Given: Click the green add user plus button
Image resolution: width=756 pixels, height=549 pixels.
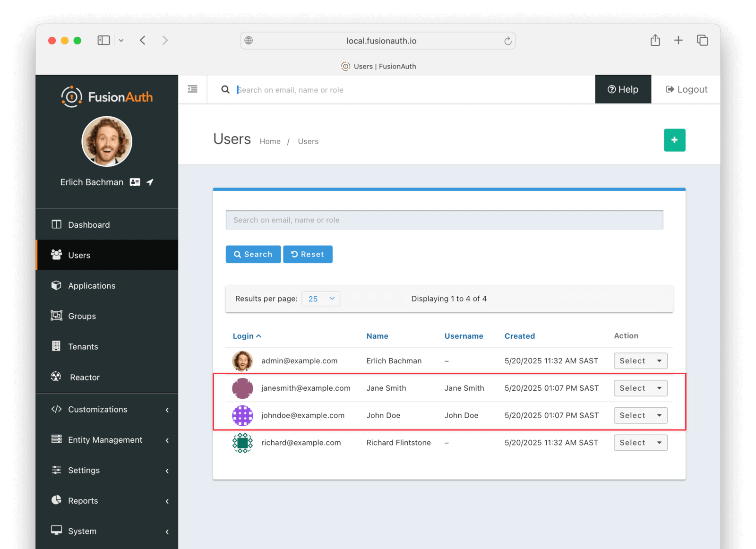Looking at the screenshot, I should [x=674, y=140].
